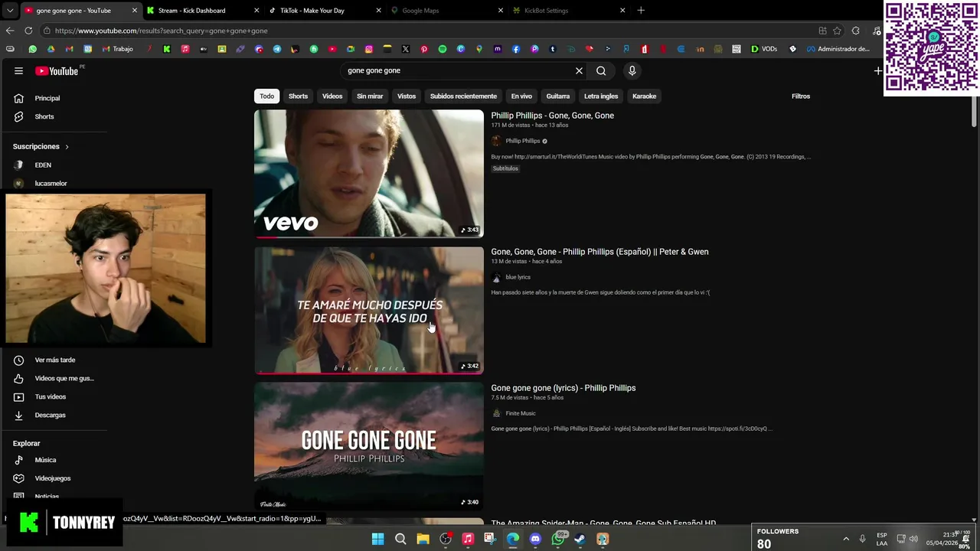
Task: Open the YouTube hamburger guide menu
Action: click(x=18, y=71)
